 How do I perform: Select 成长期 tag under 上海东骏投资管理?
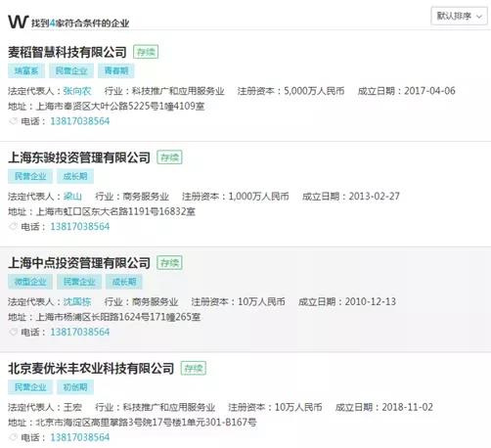75,176
